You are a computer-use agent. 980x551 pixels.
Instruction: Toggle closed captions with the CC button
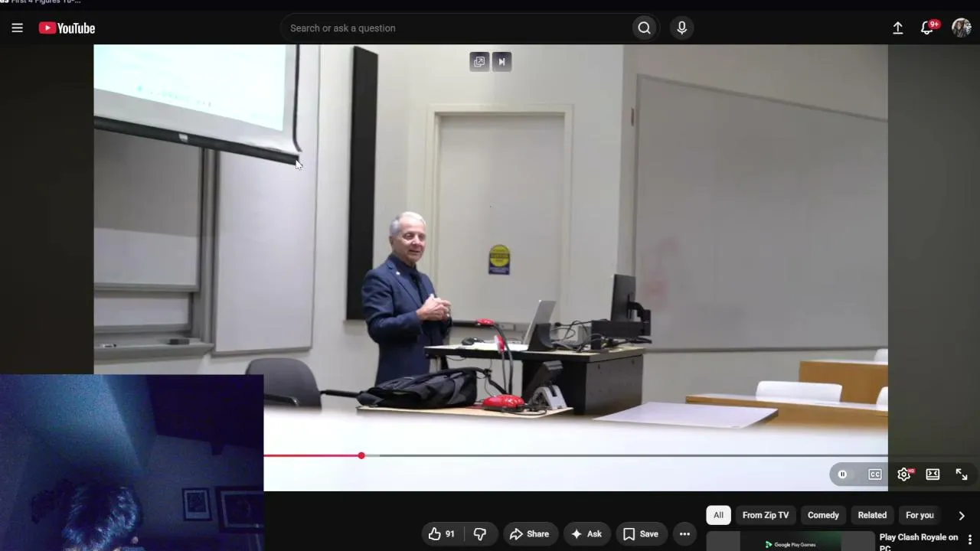click(875, 474)
